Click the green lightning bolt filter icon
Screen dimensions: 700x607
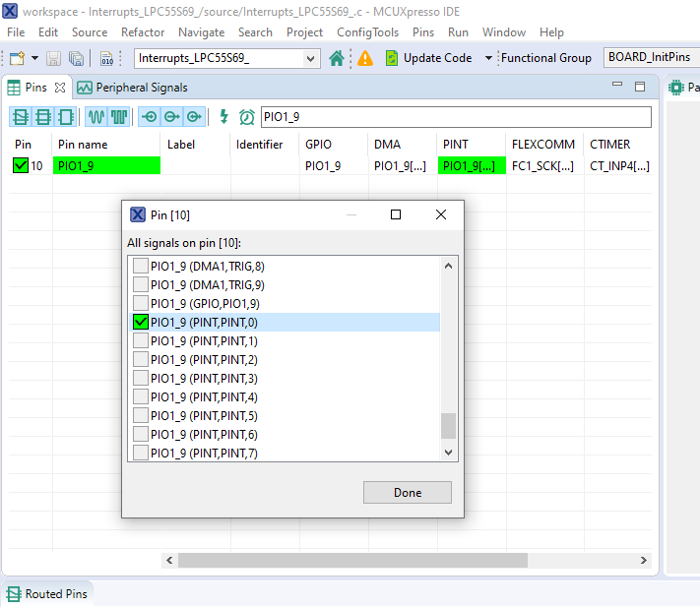[x=224, y=117]
